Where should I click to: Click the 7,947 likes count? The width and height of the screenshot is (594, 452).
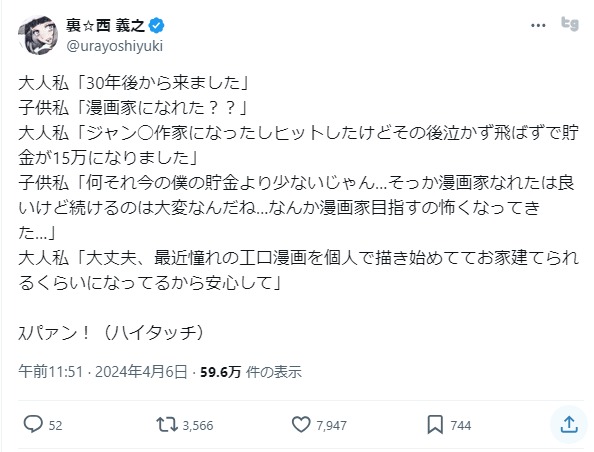click(331, 425)
